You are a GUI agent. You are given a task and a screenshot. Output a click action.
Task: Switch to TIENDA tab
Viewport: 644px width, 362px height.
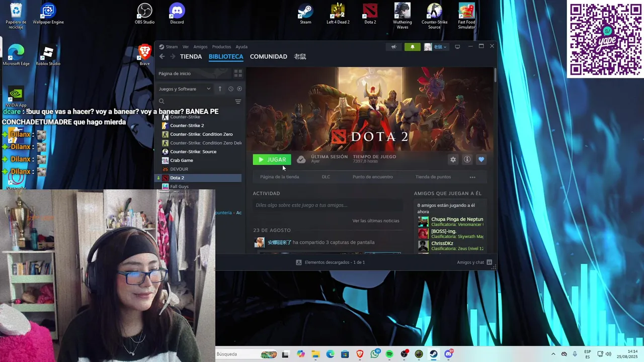[191, 57]
